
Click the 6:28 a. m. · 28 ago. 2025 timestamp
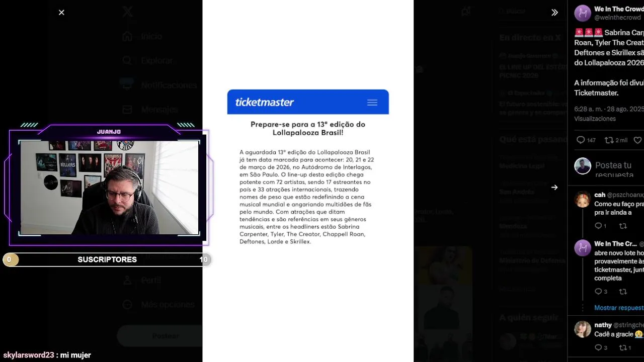point(609,109)
